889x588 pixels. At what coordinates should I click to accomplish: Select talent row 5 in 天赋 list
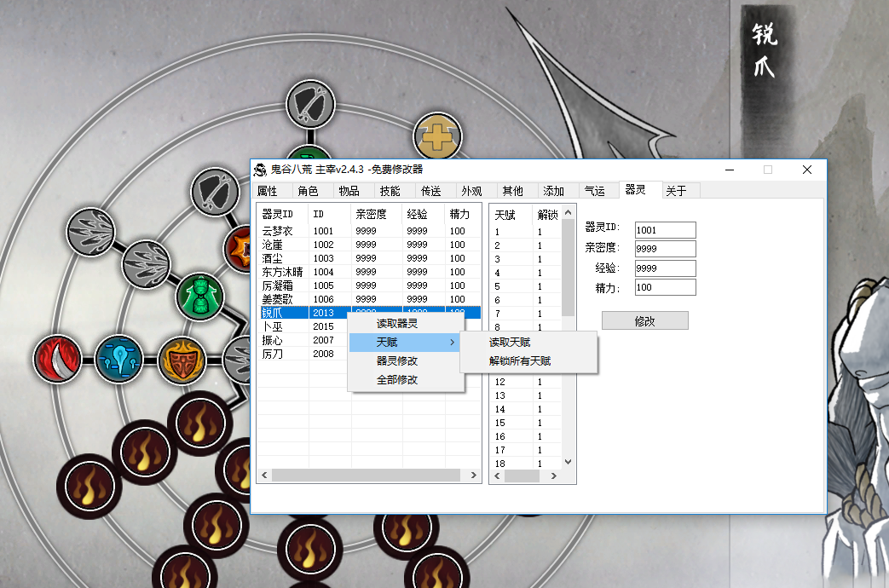[526, 286]
